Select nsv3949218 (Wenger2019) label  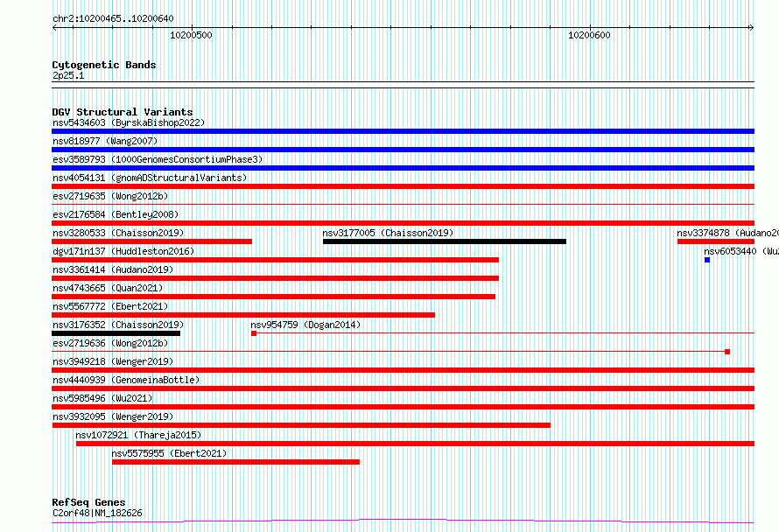pos(113,361)
